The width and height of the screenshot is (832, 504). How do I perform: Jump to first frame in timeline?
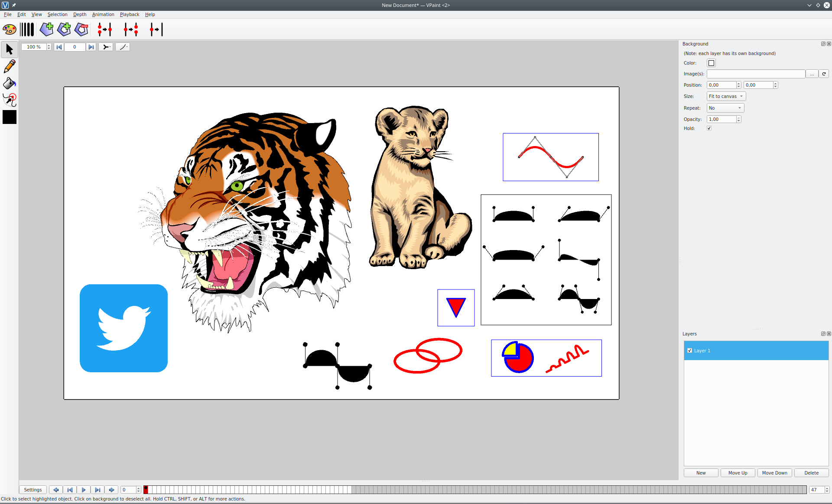pyautogui.click(x=70, y=490)
